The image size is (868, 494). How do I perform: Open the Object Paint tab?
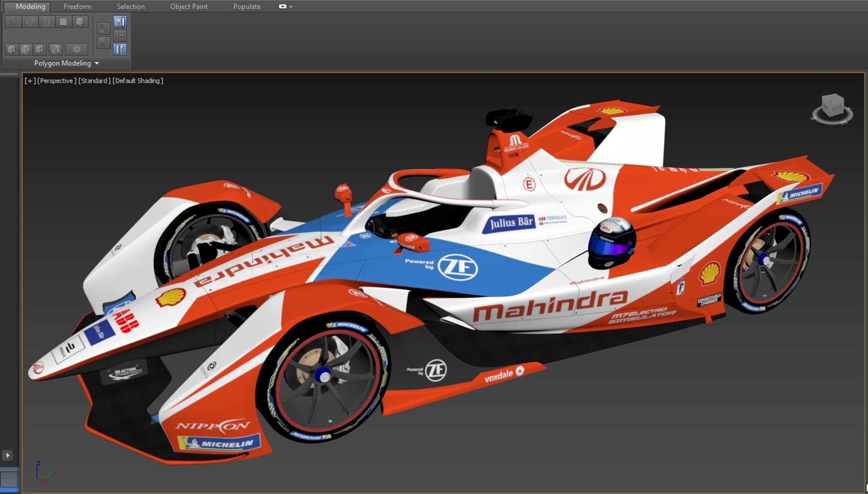click(x=189, y=6)
